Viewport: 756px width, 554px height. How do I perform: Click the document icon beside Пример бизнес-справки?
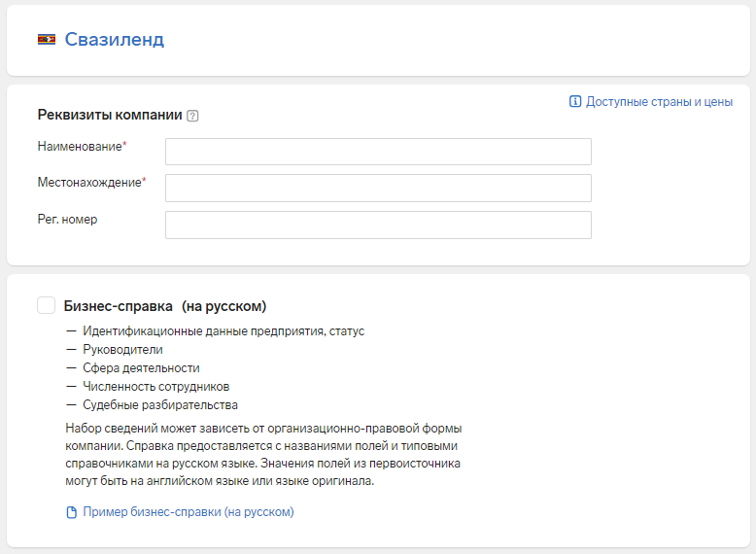[71, 512]
